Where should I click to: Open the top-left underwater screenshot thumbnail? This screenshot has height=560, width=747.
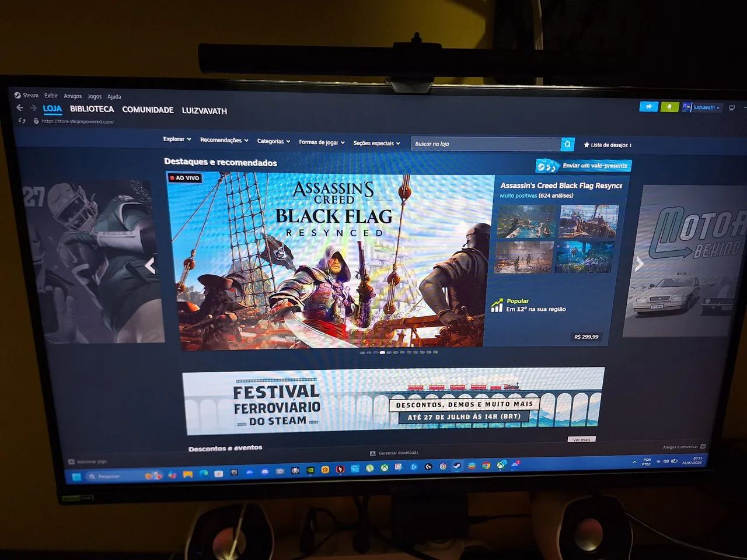click(526, 222)
